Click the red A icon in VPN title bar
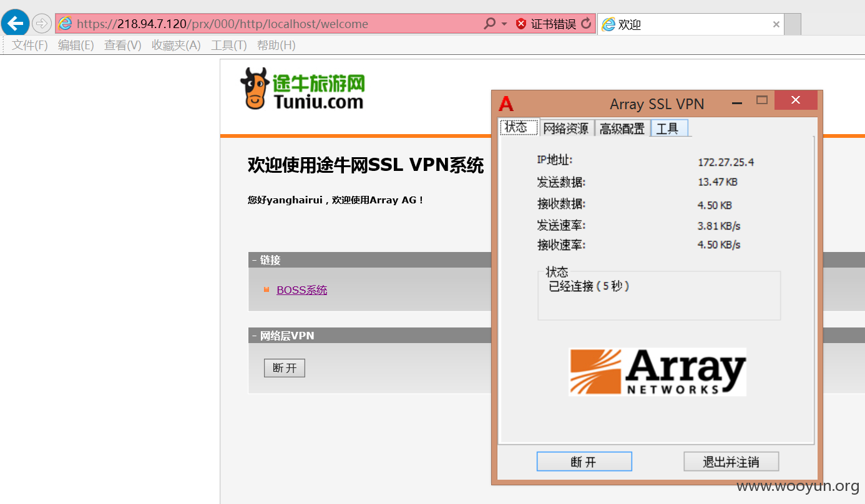 coord(506,104)
